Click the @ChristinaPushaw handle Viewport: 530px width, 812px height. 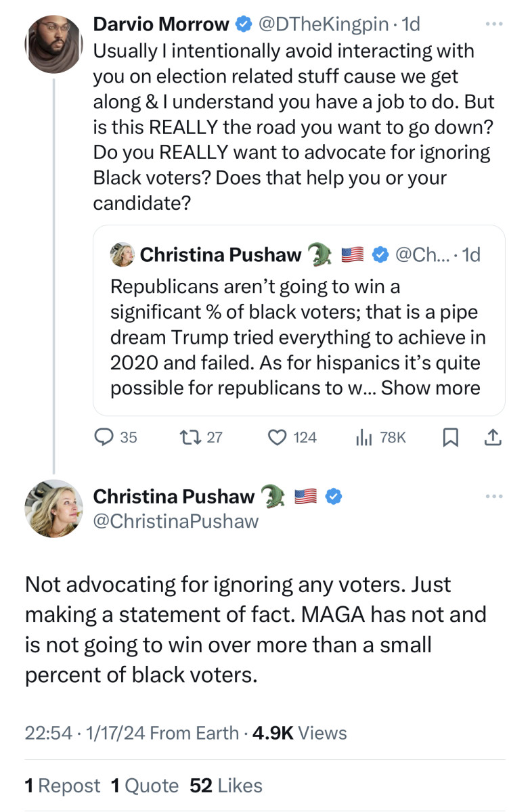tap(175, 520)
